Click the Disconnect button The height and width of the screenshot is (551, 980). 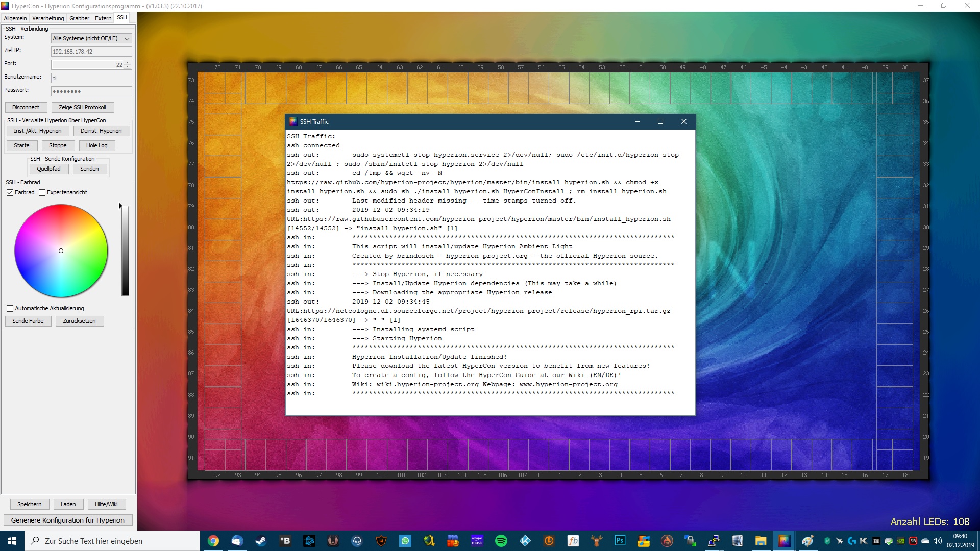26,107
